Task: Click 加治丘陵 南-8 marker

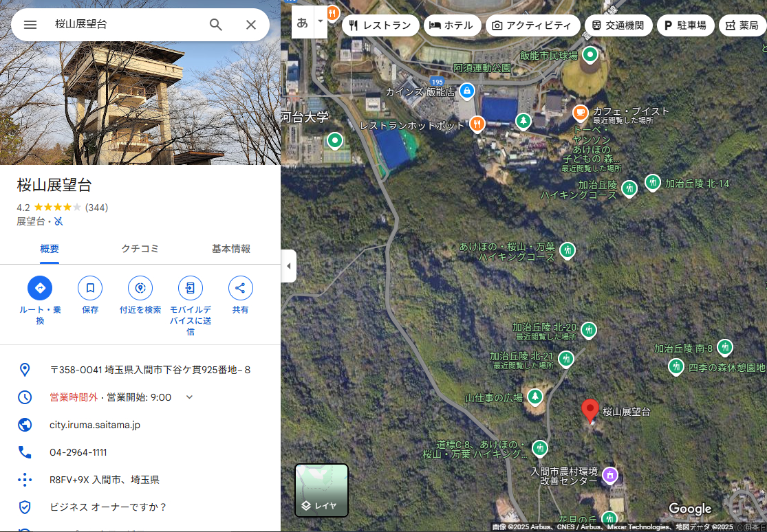Action: 725,348
